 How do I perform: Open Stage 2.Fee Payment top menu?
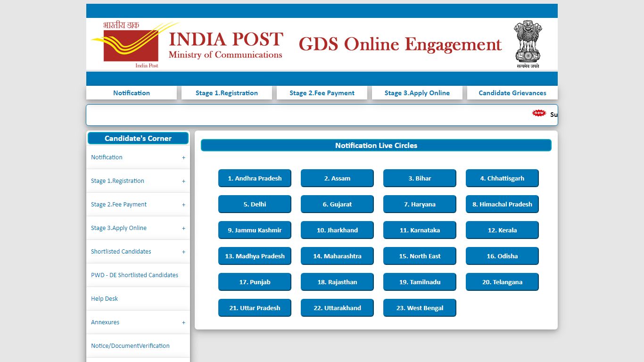click(322, 93)
